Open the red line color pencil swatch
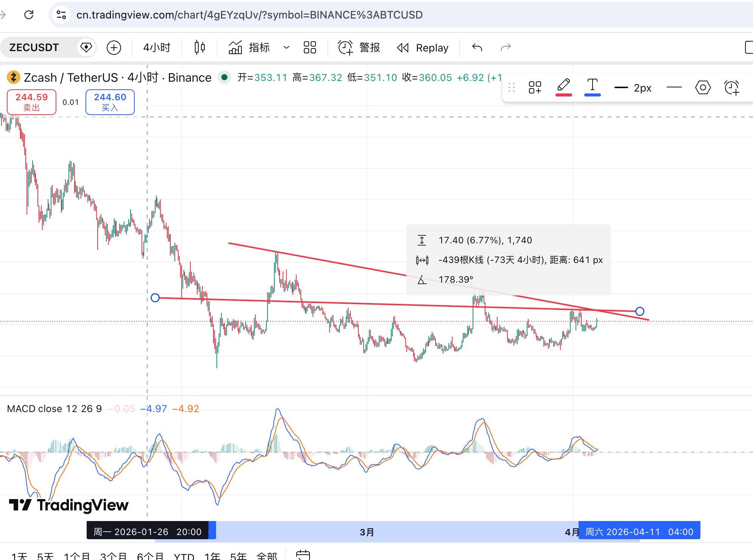This screenshot has width=753, height=560. pyautogui.click(x=563, y=87)
